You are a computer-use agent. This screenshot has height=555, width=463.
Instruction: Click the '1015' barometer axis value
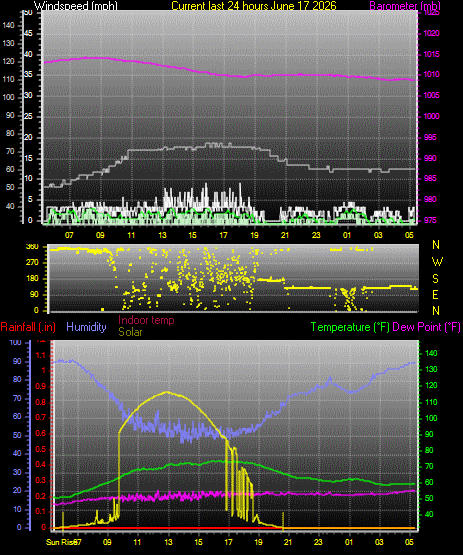coord(431,54)
